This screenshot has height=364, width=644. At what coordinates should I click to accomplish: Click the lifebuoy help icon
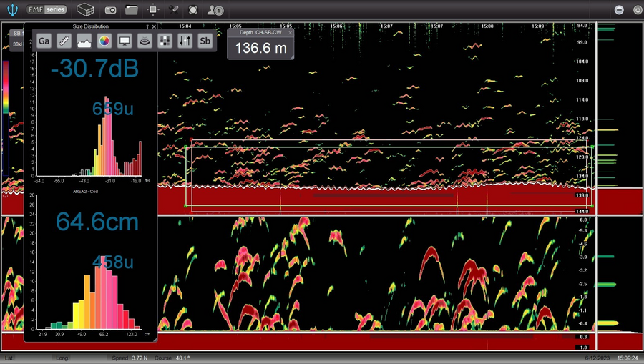pyautogui.click(x=193, y=10)
